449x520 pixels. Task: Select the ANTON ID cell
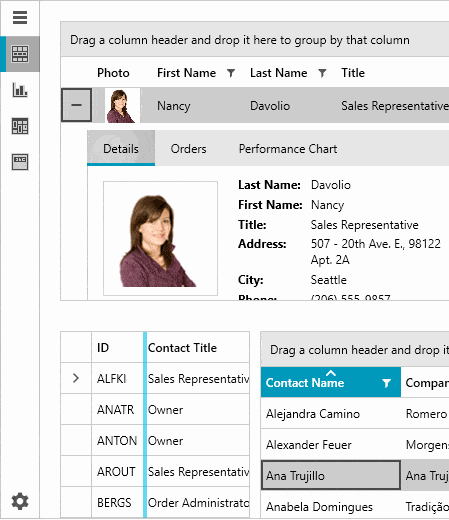(117, 440)
